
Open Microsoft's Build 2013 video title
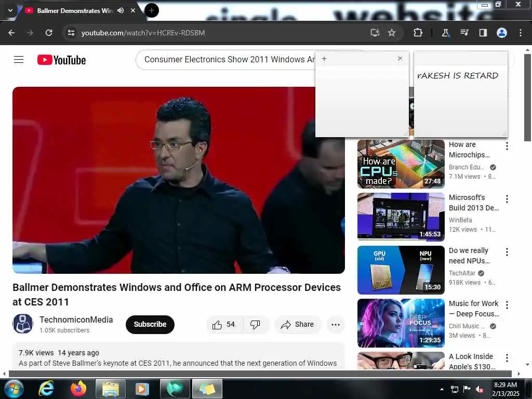474,203
